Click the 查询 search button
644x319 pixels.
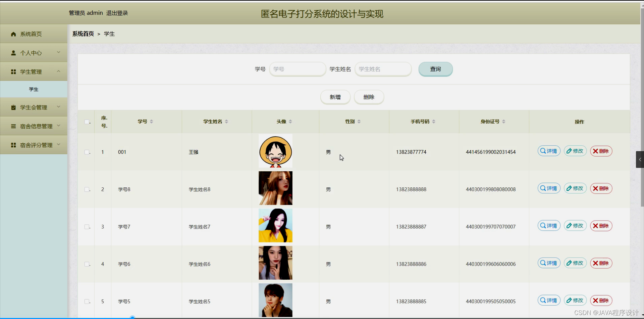tap(435, 69)
